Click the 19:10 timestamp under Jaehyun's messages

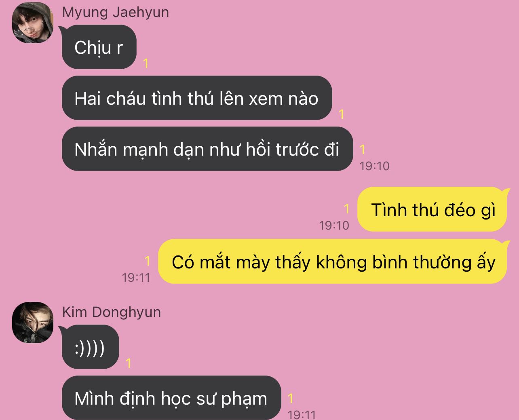coord(375,166)
